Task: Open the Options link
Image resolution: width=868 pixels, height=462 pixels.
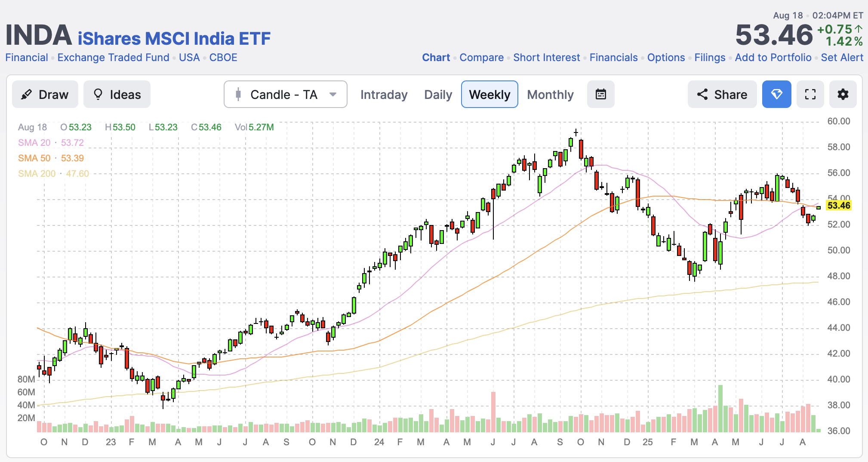Action: point(666,58)
